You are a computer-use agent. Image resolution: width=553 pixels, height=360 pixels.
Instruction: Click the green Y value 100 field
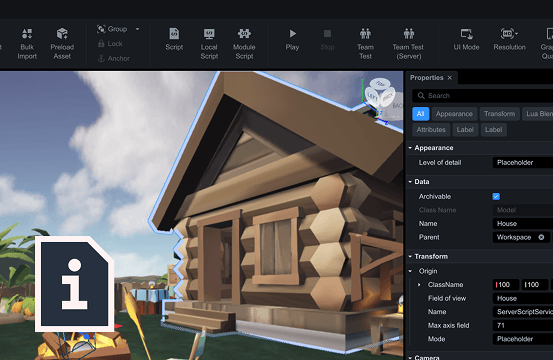click(x=535, y=285)
